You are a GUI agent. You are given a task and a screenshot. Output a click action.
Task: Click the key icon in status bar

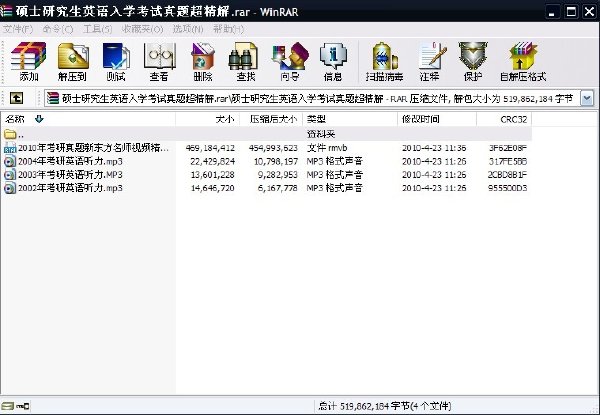tap(23, 406)
